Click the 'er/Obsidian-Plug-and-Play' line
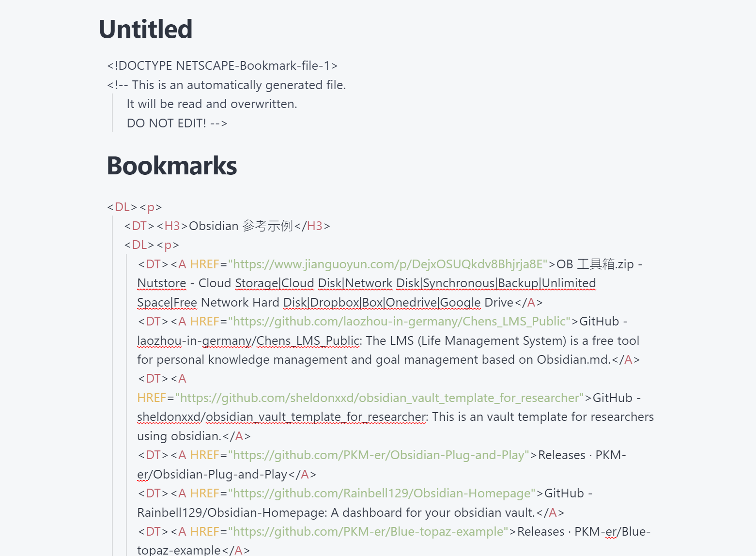Viewport: 756px width, 556px height. point(227,474)
